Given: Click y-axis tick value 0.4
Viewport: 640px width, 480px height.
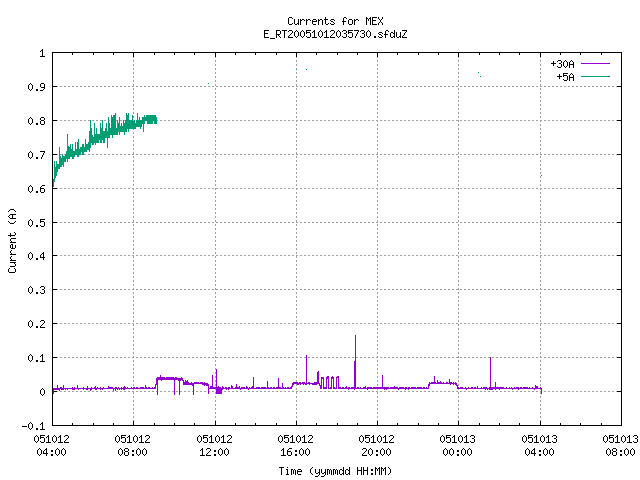Looking at the screenshot, I should (x=36, y=256).
